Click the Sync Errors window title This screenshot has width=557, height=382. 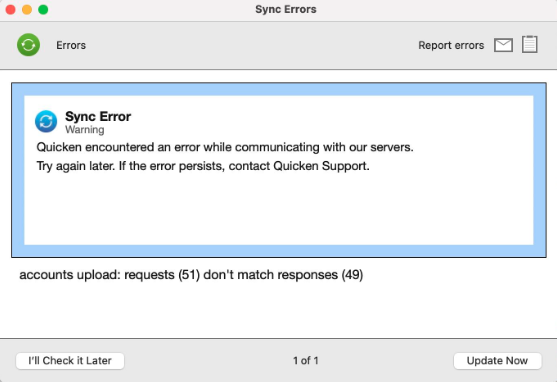click(x=286, y=9)
